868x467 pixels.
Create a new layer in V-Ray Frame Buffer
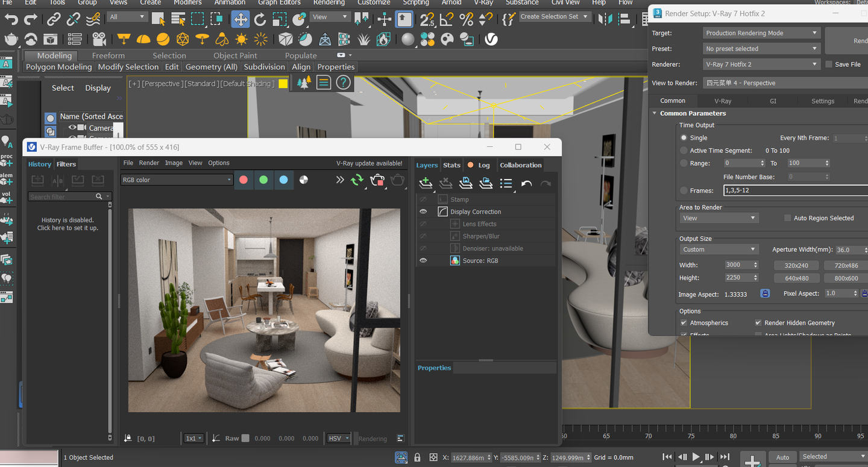pos(426,183)
